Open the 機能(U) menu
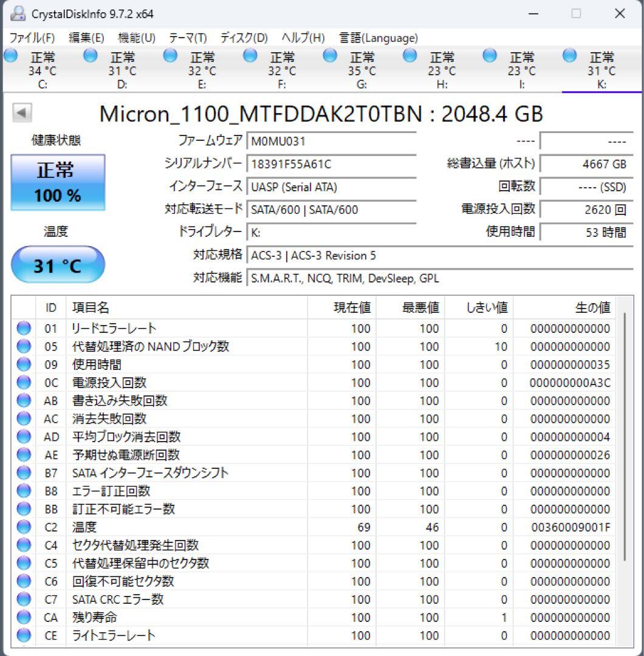The height and width of the screenshot is (656, 644). [137, 38]
